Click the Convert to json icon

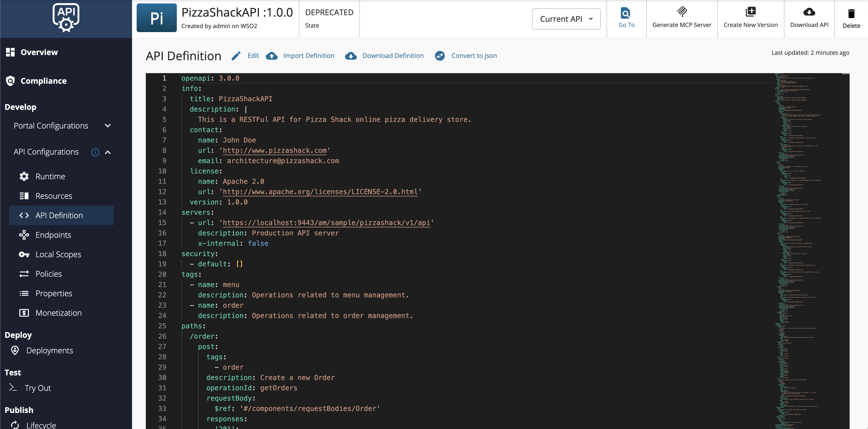click(439, 56)
